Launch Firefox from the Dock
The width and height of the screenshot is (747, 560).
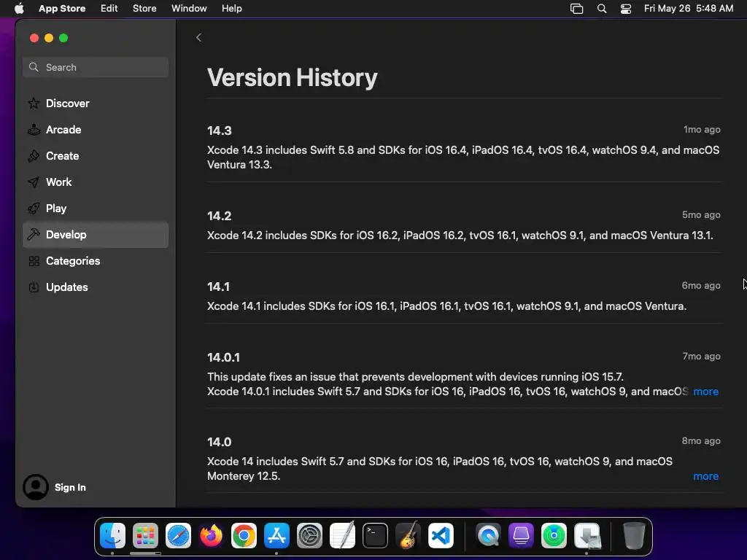pyautogui.click(x=211, y=536)
